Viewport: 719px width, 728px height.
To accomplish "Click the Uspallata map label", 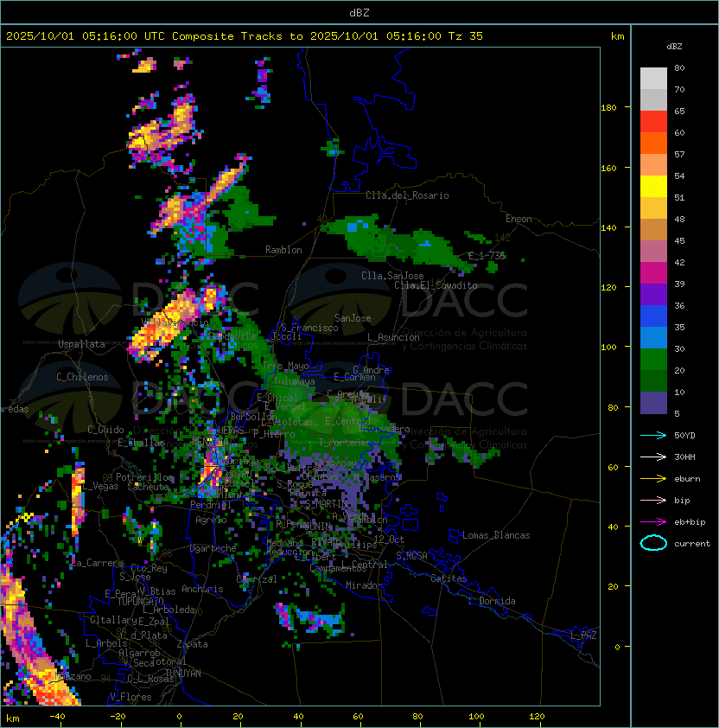I will click(81, 344).
